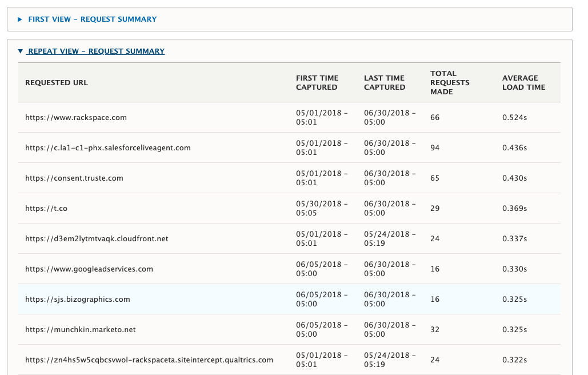Image resolution: width=588 pixels, height=375 pixels.
Task: Sort by First Time Captured column header
Action: pyautogui.click(x=317, y=82)
